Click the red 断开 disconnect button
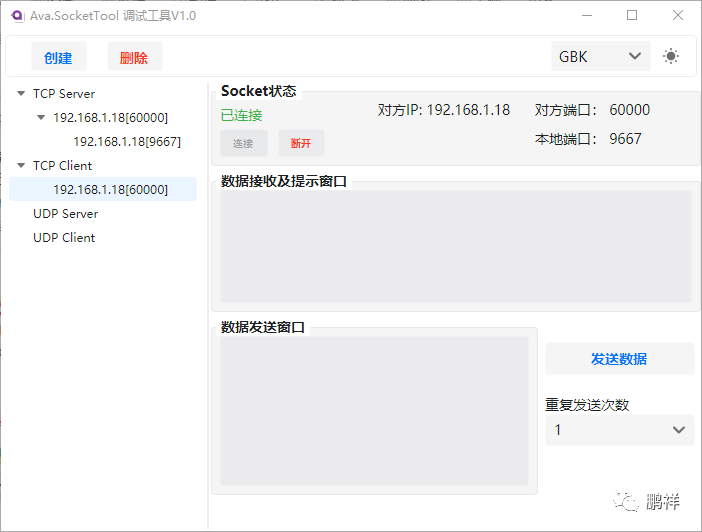 point(301,143)
